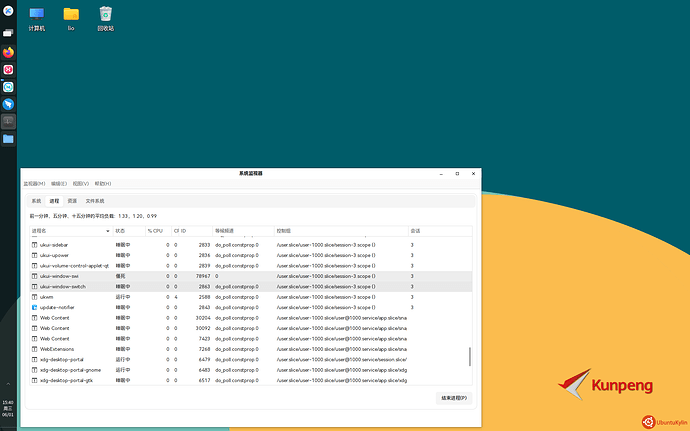Open the 视图(V) menu

(x=81, y=184)
